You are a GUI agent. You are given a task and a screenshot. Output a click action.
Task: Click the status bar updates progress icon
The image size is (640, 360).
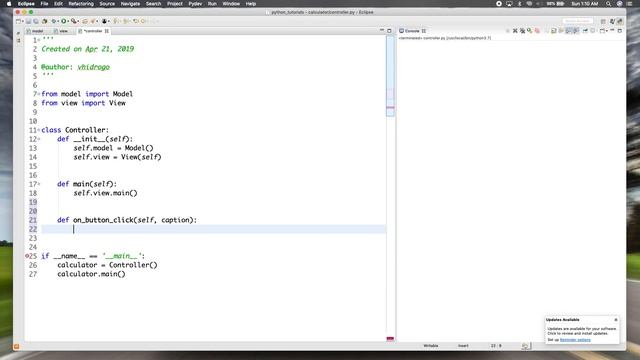tap(525, 346)
